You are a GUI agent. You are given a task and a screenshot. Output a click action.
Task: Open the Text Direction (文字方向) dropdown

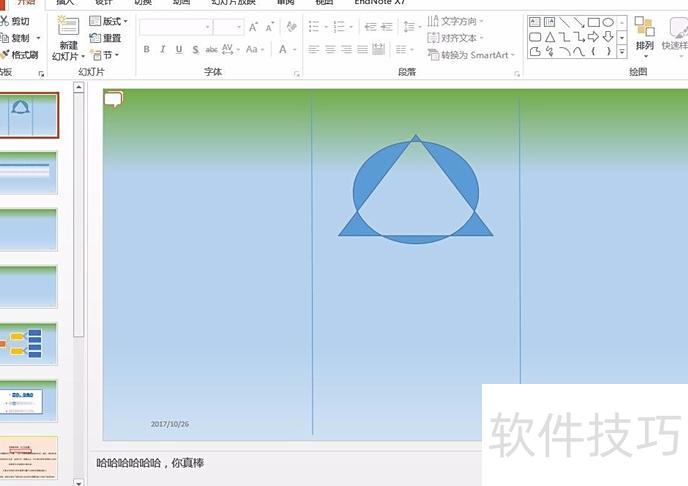457,21
